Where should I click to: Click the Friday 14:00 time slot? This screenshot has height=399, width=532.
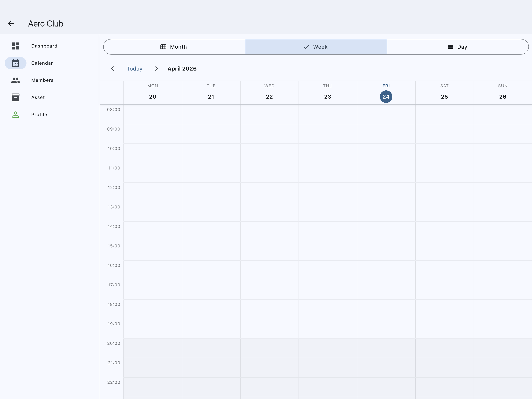coord(386,231)
